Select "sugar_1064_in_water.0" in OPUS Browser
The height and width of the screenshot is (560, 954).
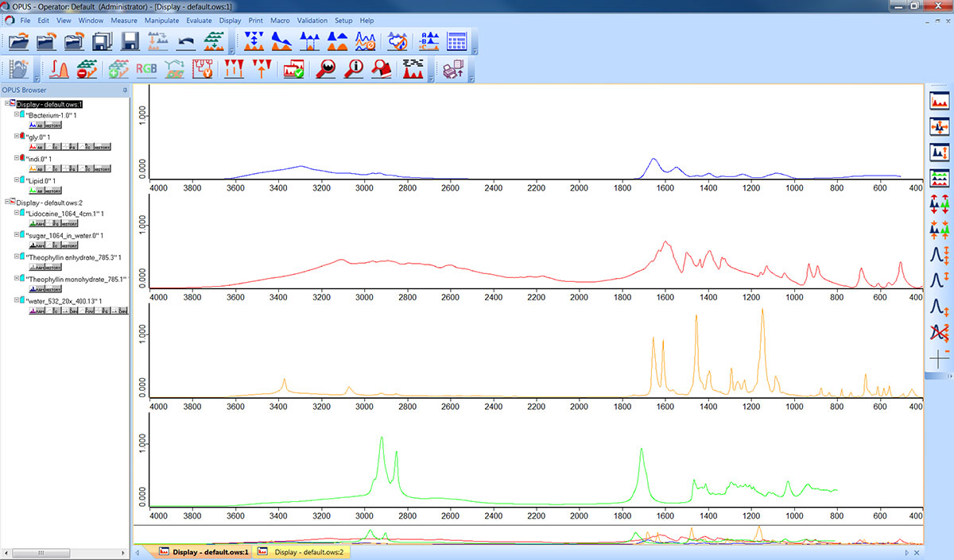click(x=64, y=236)
